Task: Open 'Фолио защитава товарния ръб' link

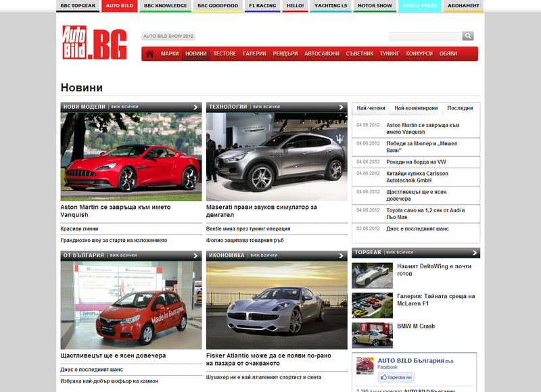Action: point(245,241)
